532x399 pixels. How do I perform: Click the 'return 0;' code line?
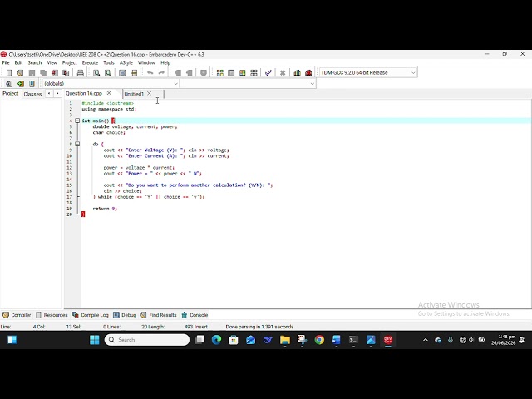[x=105, y=209]
